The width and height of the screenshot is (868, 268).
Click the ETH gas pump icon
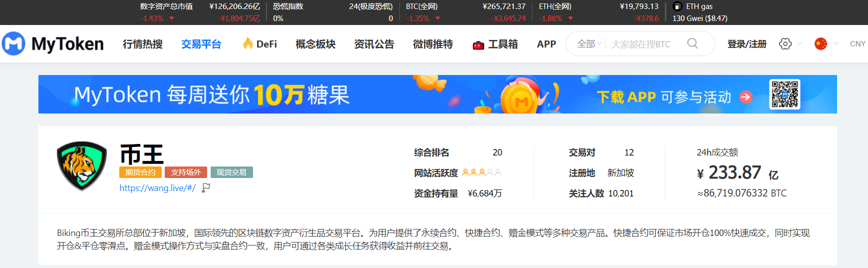(677, 6)
